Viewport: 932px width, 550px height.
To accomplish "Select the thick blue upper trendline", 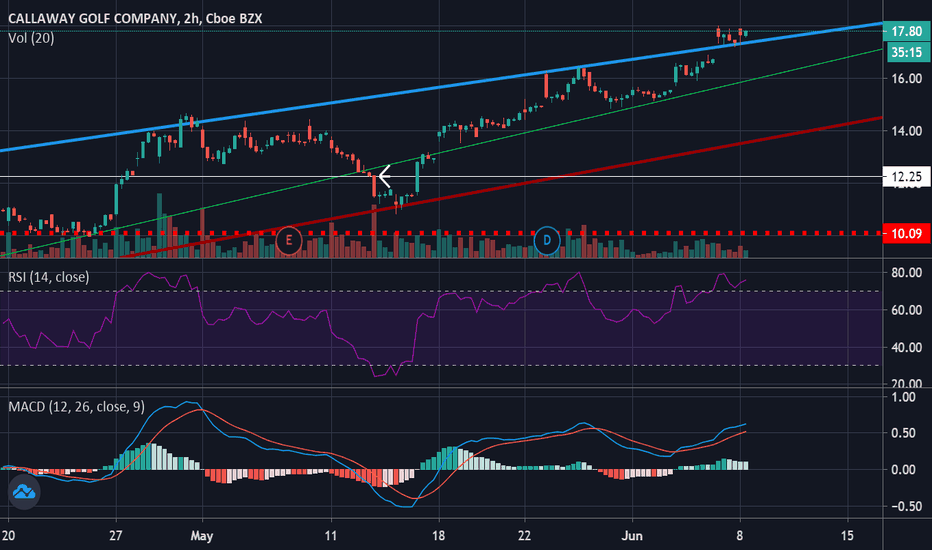I will (441, 87).
